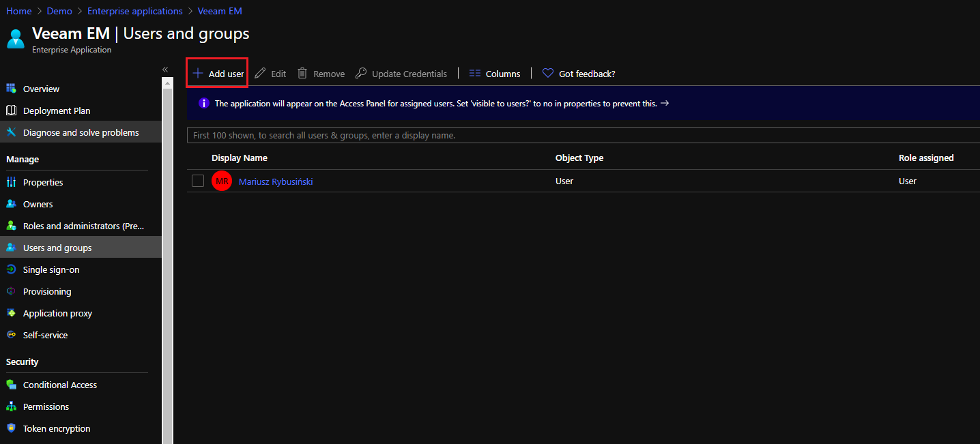The width and height of the screenshot is (980, 444).
Task: Click the Conditional Access icon
Action: (x=11, y=385)
